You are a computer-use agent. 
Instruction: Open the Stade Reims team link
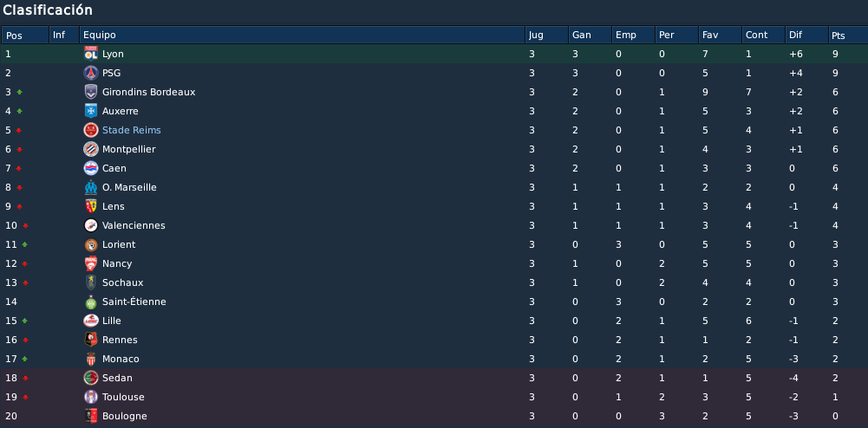[131, 130]
